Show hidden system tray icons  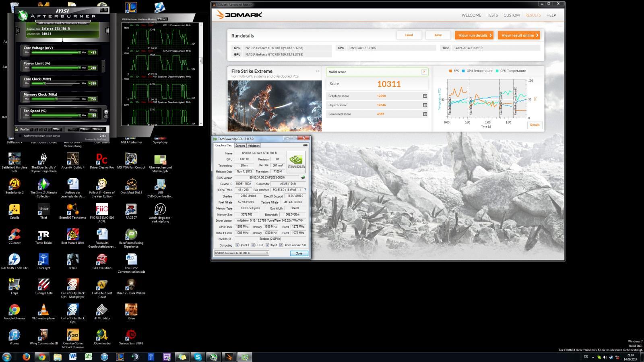(594, 357)
